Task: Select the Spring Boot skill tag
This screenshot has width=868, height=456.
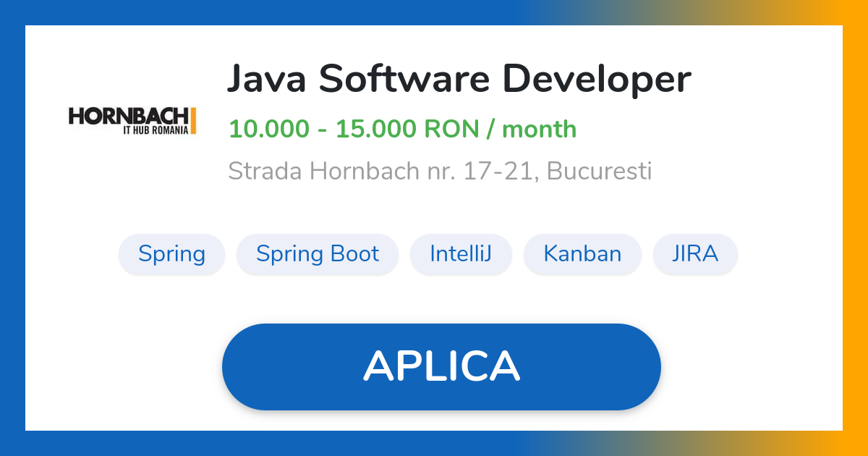Action: 317,254
